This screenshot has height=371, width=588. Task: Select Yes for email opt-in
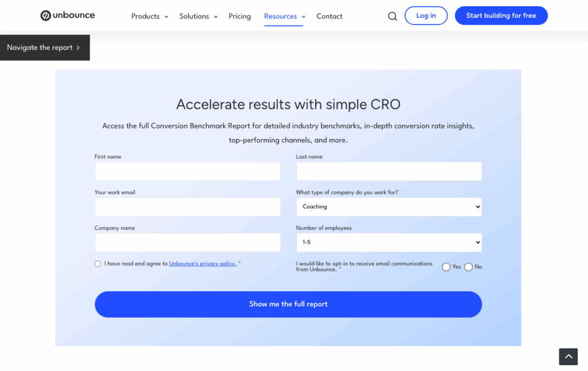point(446,267)
